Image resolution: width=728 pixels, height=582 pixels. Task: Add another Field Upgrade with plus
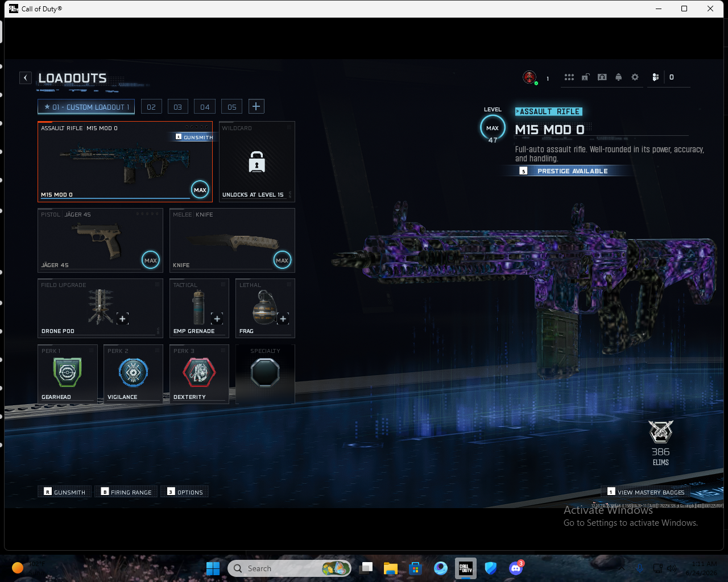(x=122, y=319)
